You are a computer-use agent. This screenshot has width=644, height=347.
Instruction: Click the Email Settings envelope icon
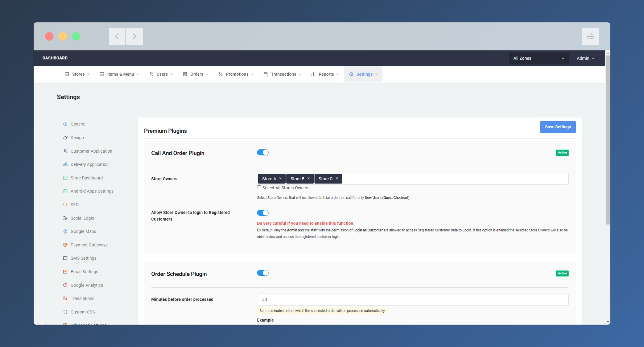65,272
